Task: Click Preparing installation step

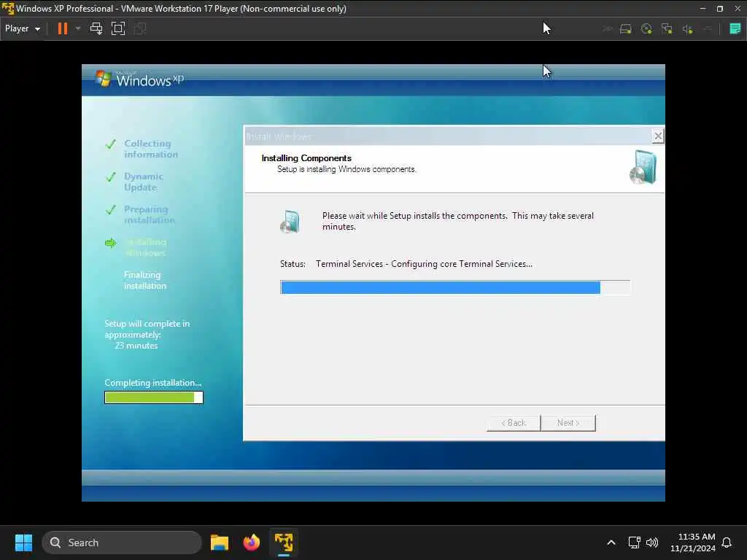Action: 149,215
